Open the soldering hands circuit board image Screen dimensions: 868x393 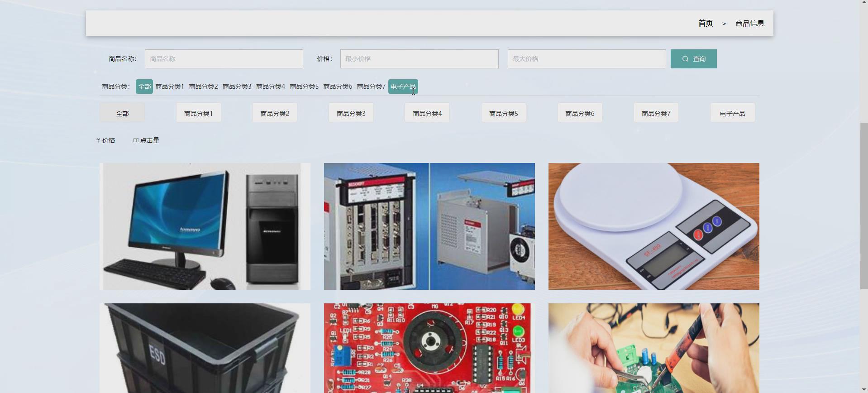coord(654,348)
